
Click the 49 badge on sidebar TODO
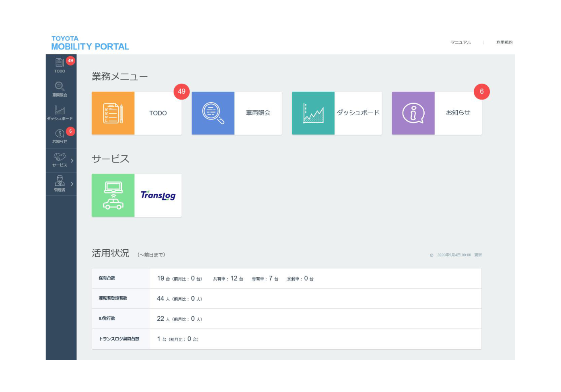[x=70, y=61]
